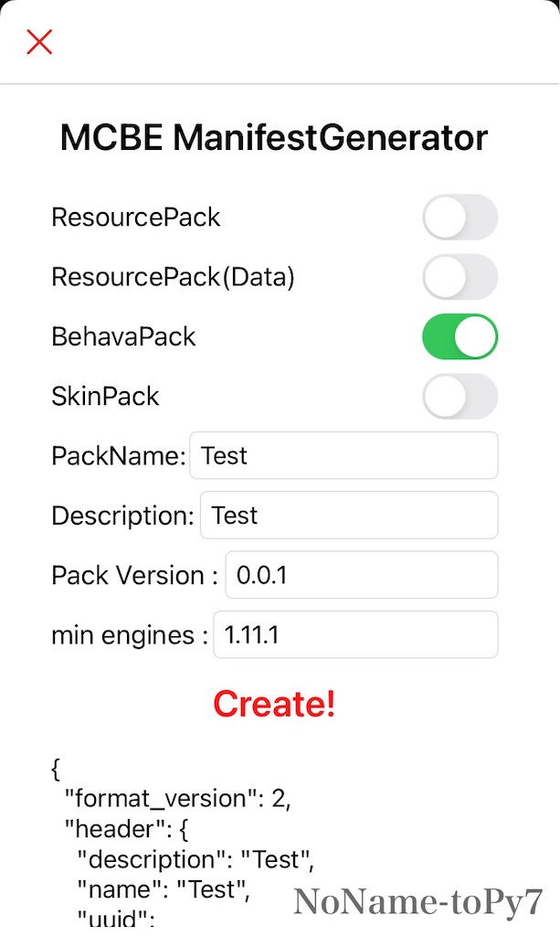Click the "description": "Test" output line
The height and width of the screenshot is (936, 560).
pos(195,859)
